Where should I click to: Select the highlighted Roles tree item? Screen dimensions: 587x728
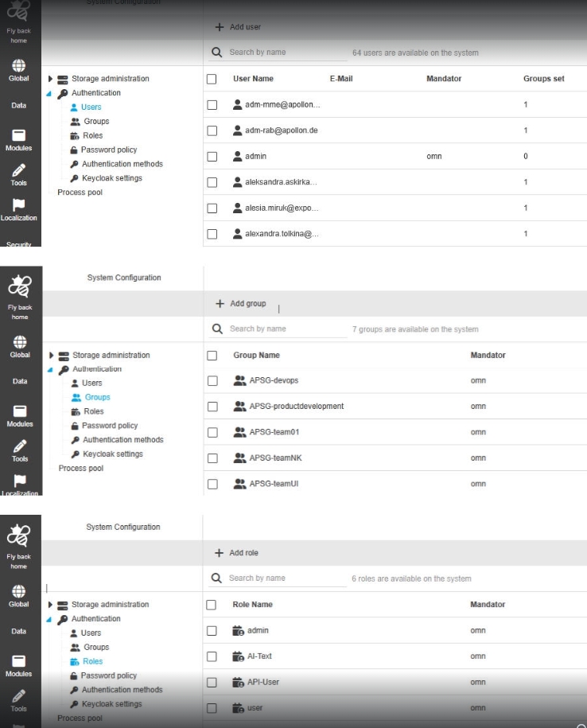tap(93, 661)
